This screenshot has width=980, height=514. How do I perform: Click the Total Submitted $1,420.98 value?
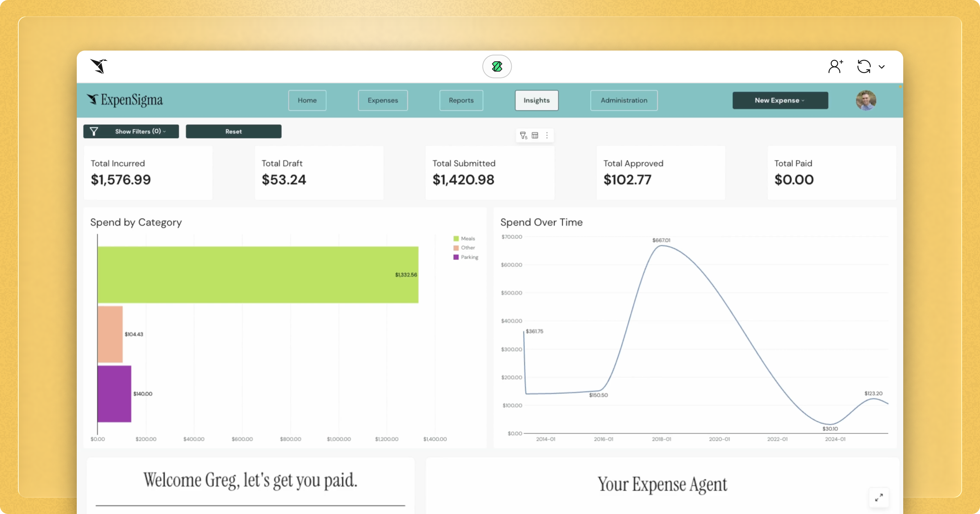coord(463,179)
